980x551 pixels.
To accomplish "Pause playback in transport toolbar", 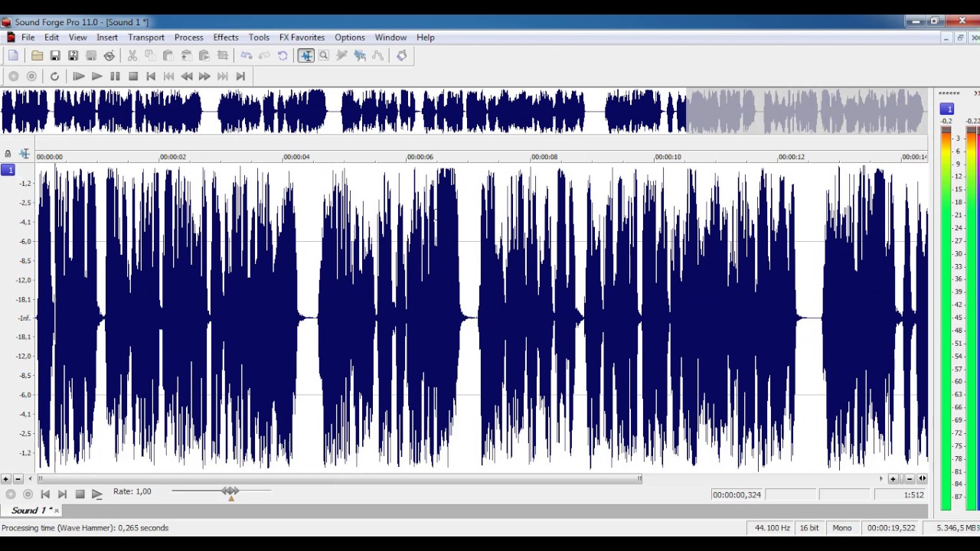I will pyautogui.click(x=115, y=77).
